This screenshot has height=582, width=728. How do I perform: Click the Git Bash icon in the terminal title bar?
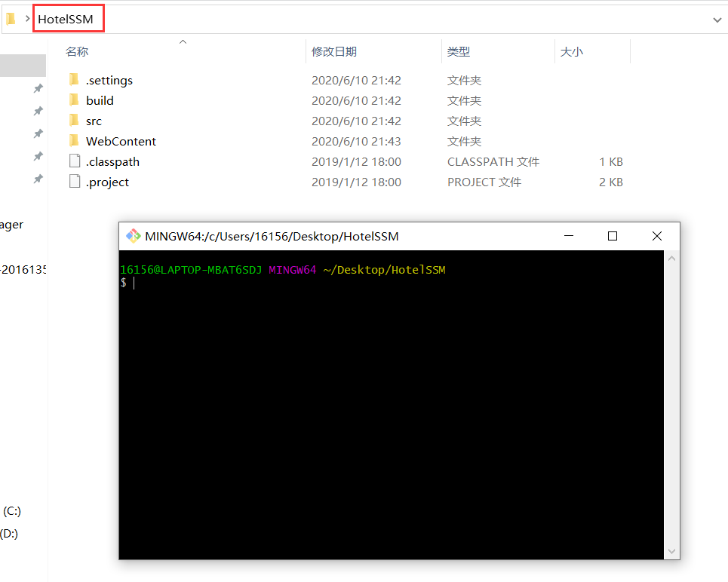(133, 235)
